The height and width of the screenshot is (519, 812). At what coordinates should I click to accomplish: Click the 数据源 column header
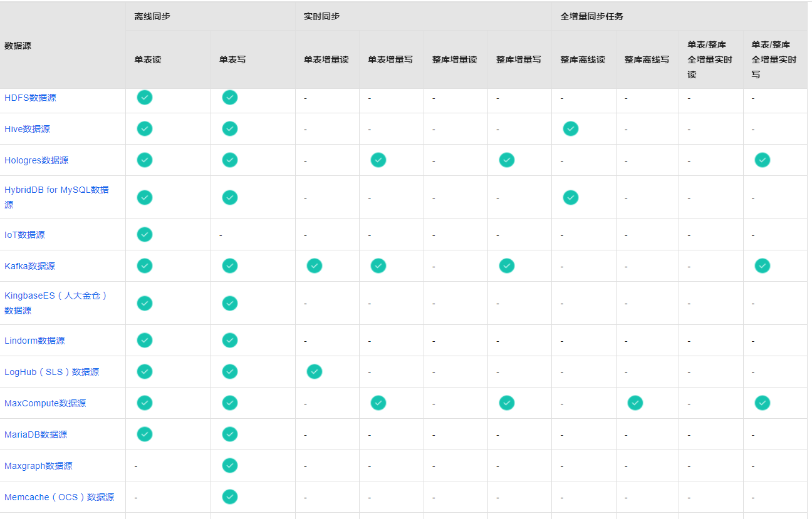[63, 45]
